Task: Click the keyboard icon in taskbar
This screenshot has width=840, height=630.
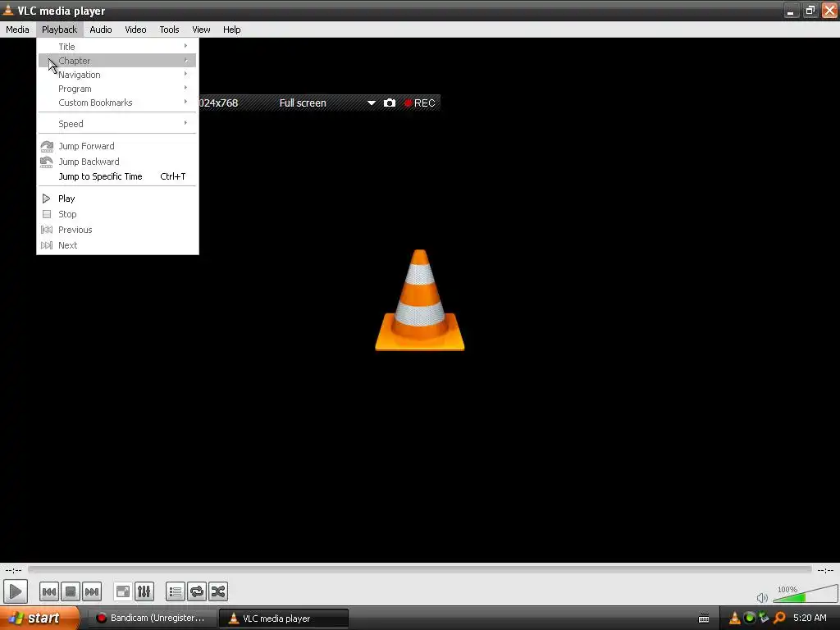Action: click(x=704, y=619)
